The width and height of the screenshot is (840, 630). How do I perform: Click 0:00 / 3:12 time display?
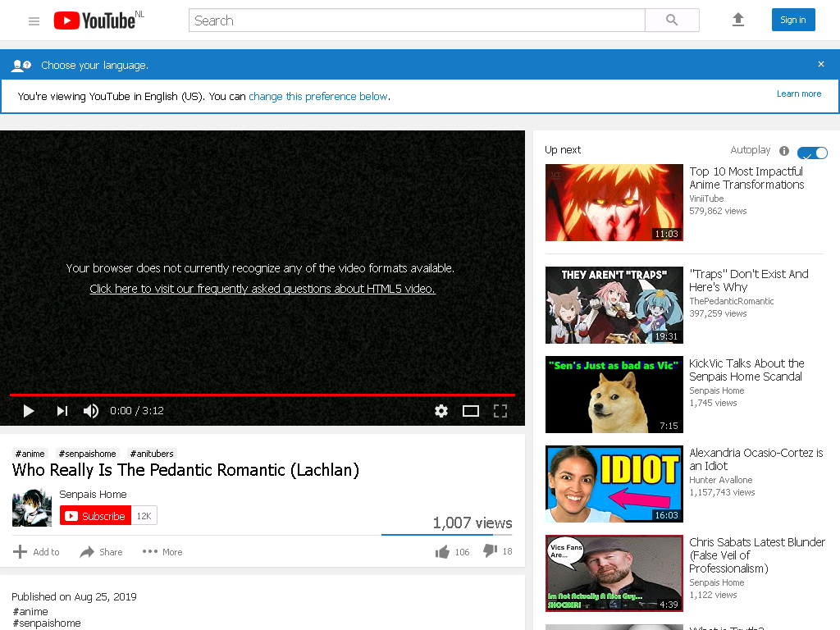pyautogui.click(x=137, y=411)
